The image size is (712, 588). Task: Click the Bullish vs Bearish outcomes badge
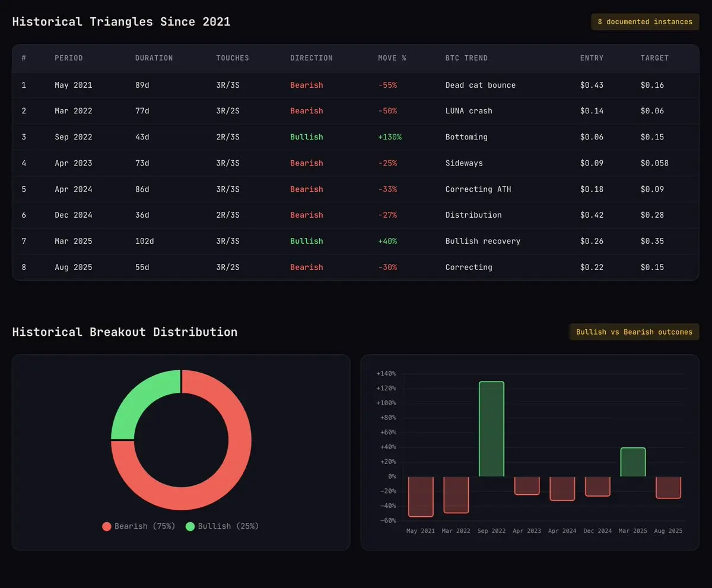(634, 332)
